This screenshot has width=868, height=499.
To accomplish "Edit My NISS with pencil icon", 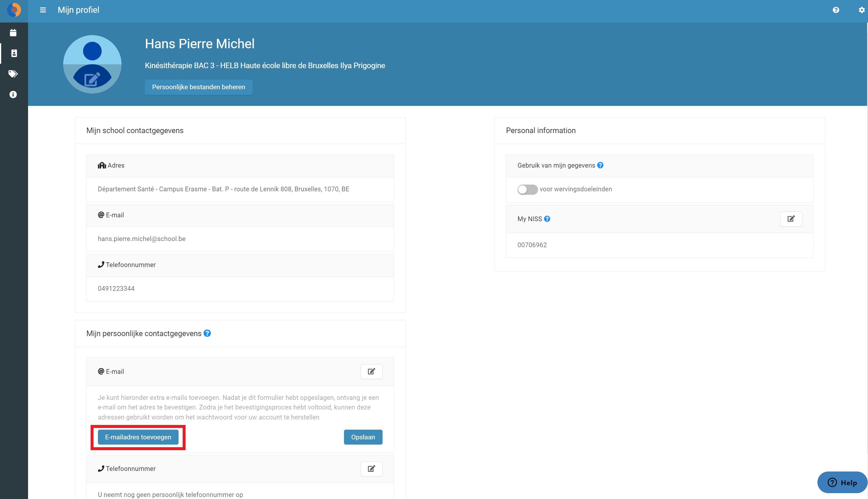I will pyautogui.click(x=791, y=219).
